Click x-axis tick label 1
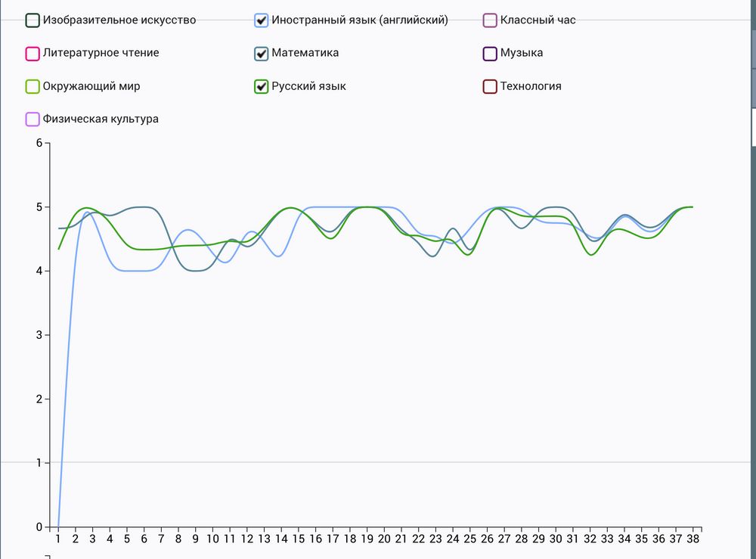Image resolution: width=756 pixels, height=559 pixels. [x=58, y=539]
